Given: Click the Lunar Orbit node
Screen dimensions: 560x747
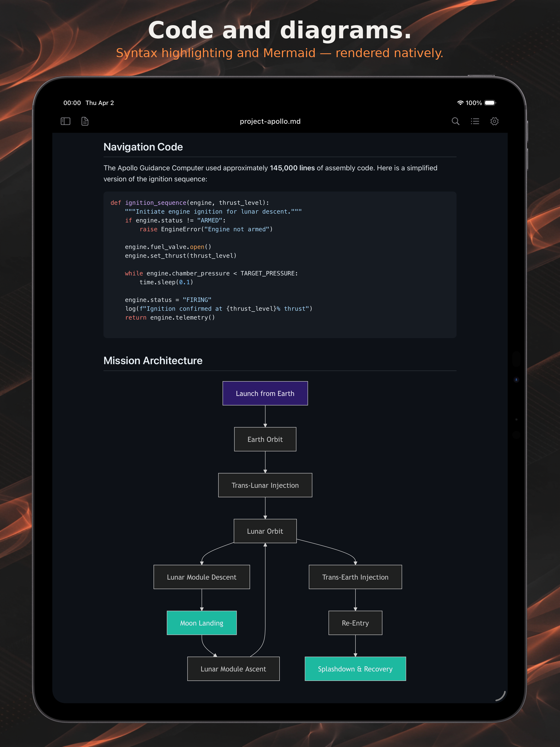Looking at the screenshot, I should (265, 531).
